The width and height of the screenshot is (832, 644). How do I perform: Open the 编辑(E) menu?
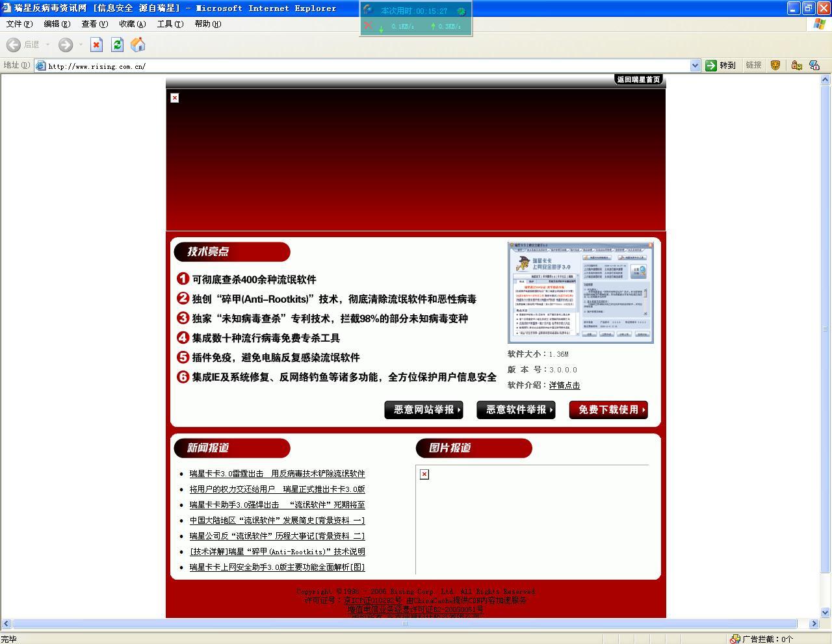[57, 24]
